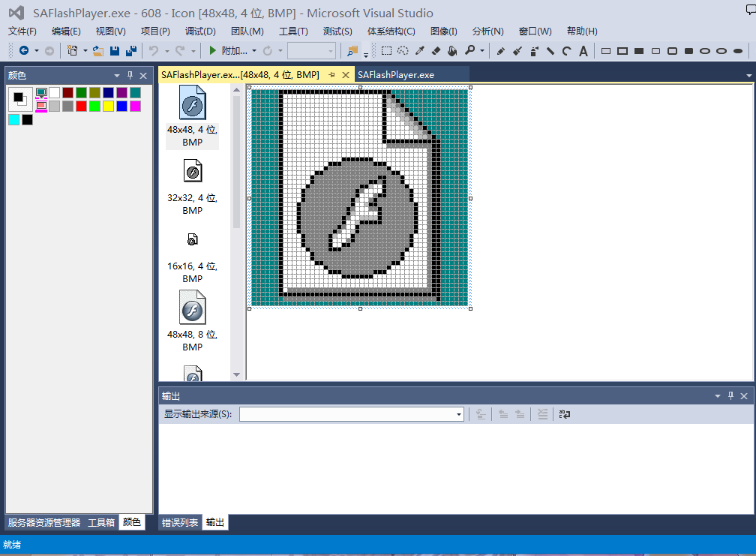
Task: Save the current file with the single disk icon
Action: click(115, 50)
